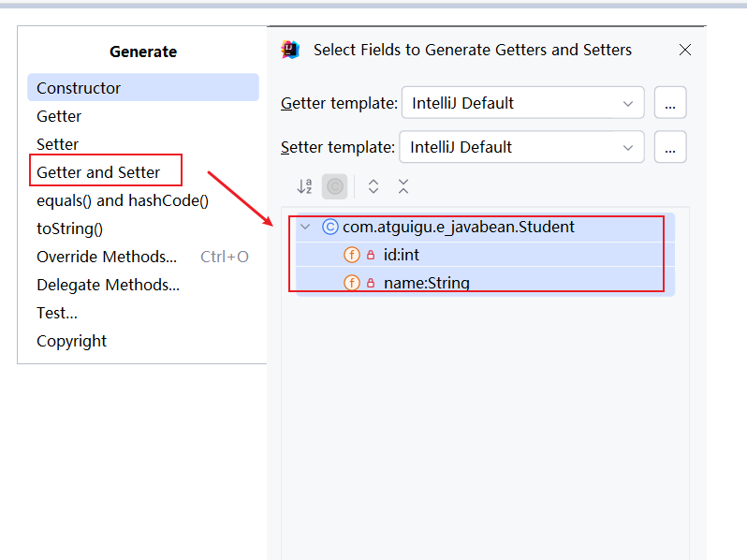Toggle the show classes icon
747x560 pixels.
tap(334, 187)
